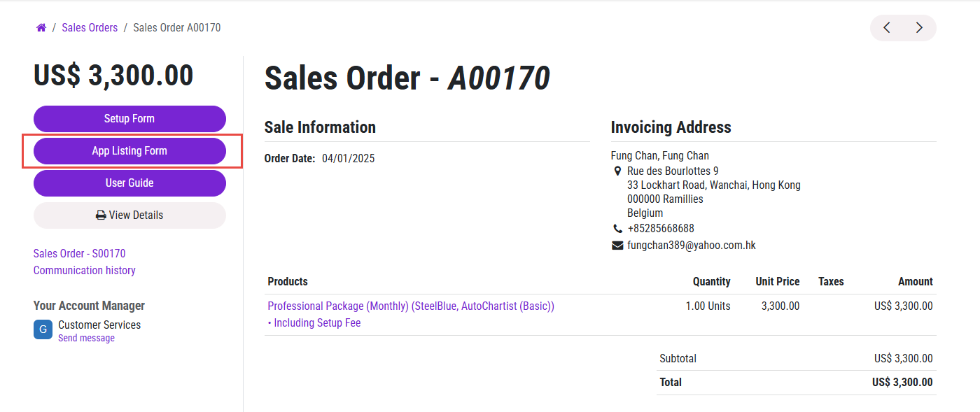The image size is (980, 412).
Task: Open the User Guide button
Action: click(129, 183)
